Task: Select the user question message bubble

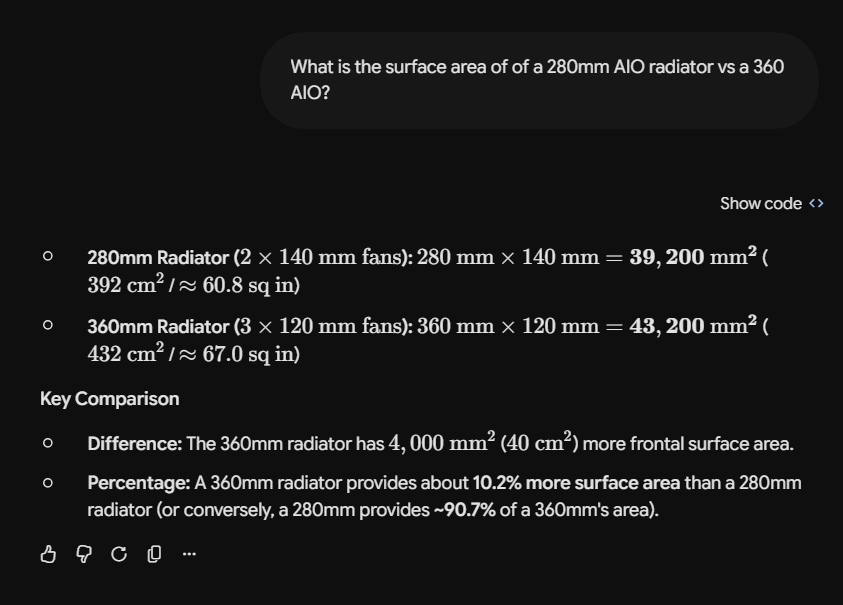Action: [539, 80]
